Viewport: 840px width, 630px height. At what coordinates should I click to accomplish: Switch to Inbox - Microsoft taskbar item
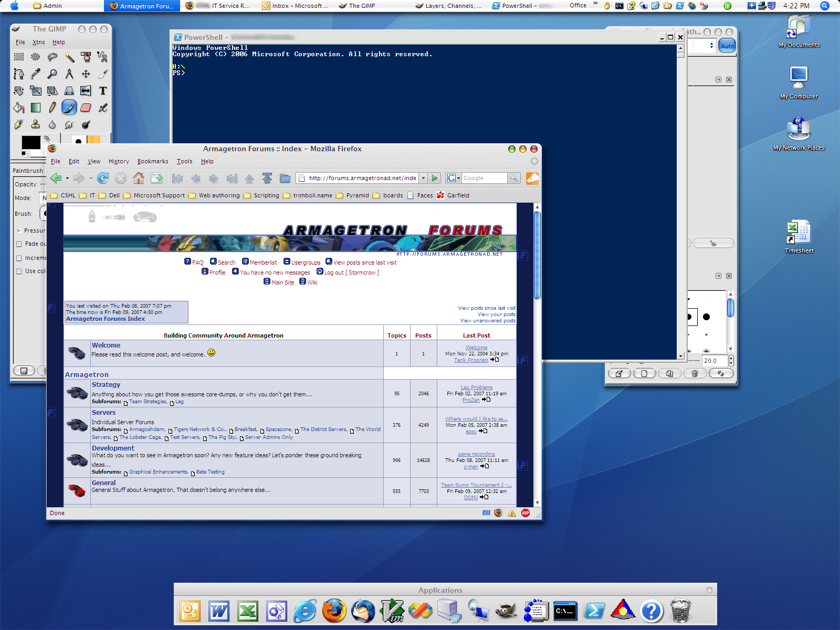(x=295, y=6)
